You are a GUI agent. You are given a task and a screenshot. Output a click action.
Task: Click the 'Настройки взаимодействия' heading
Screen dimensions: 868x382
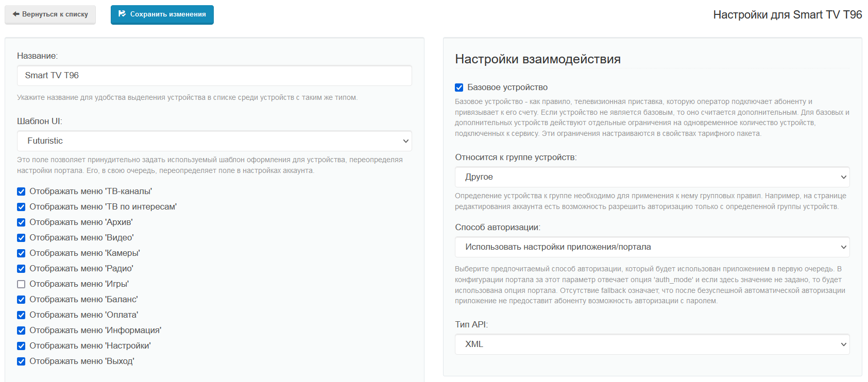pyautogui.click(x=538, y=59)
